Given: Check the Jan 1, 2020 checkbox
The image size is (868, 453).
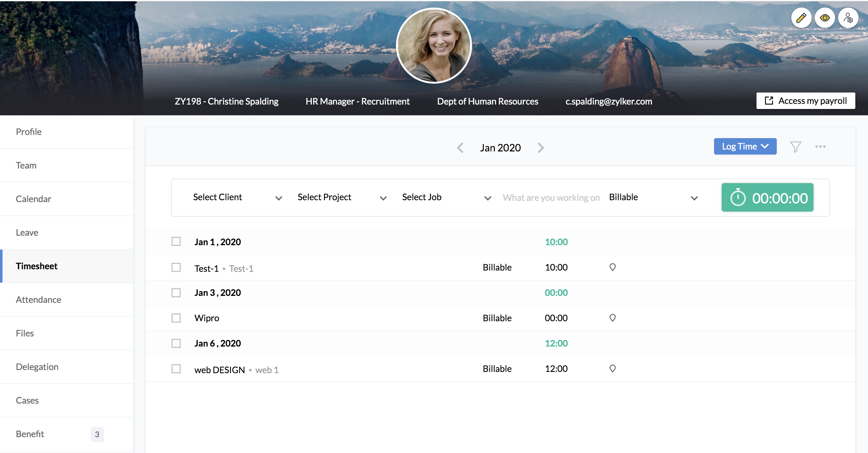Looking at the screenshot, I should point(176,242).
